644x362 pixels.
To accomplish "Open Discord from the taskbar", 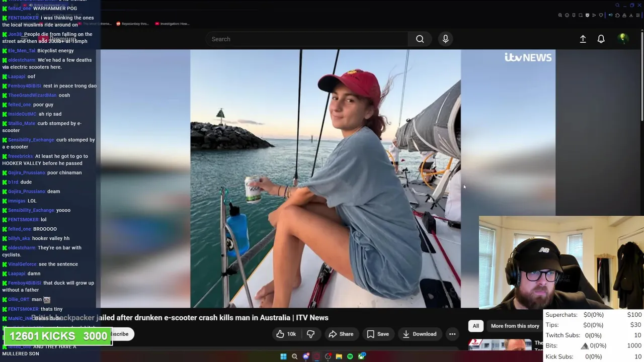I will pyautogui.click(x=306, y=356).
